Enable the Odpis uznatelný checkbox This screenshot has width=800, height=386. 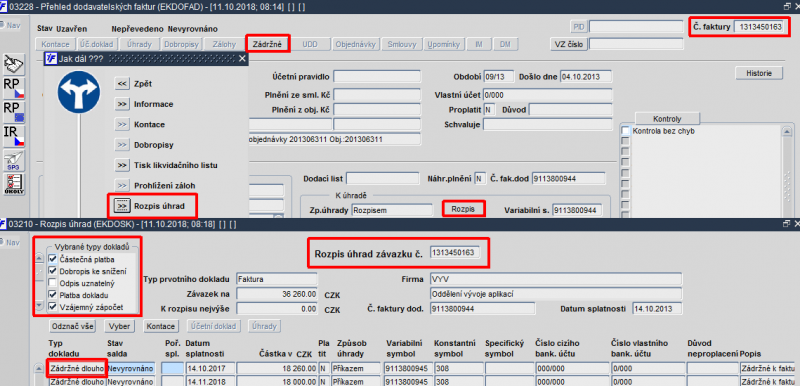[53, 283]
